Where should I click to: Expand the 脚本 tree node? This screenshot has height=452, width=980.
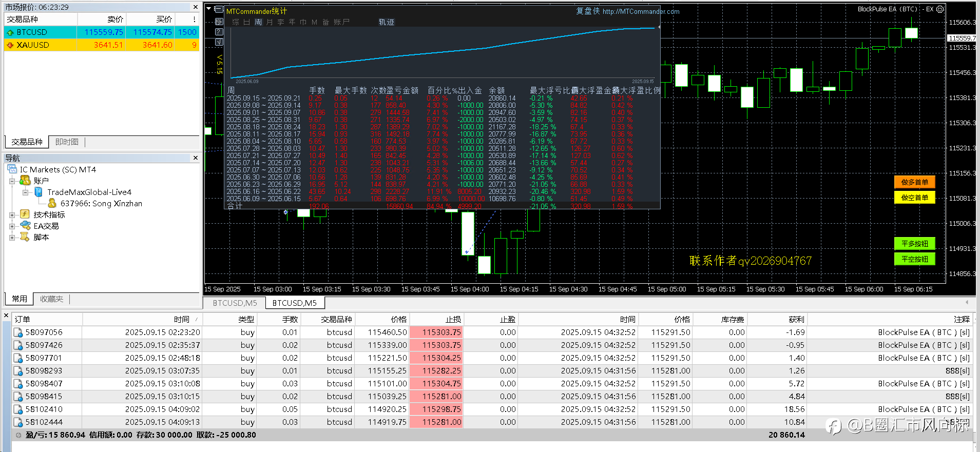[x=12, y=237]
